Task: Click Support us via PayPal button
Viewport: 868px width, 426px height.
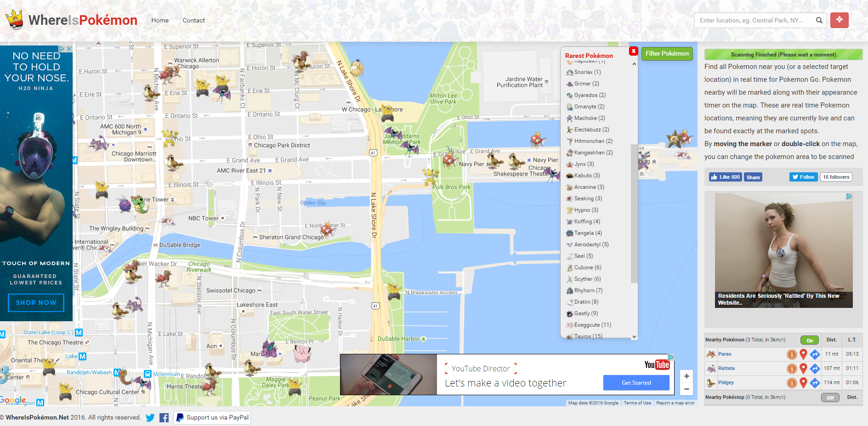Action: (x=212, y=418)
